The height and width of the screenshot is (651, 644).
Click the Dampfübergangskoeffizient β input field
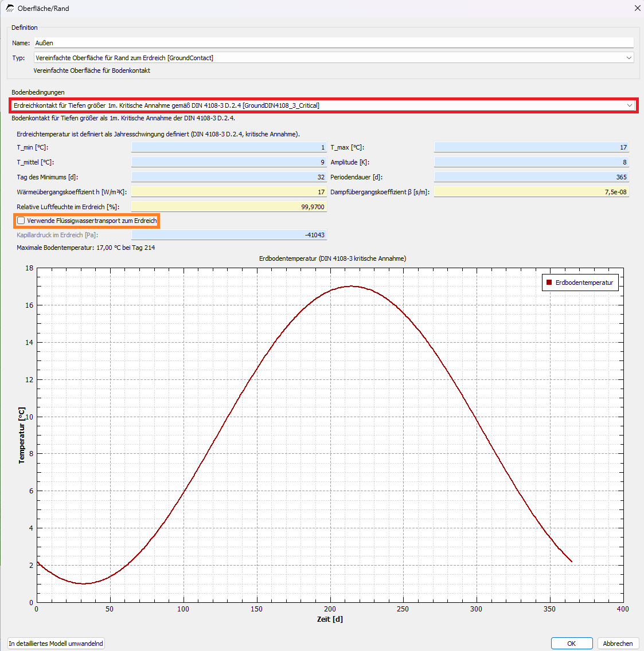tap(532, 192)
